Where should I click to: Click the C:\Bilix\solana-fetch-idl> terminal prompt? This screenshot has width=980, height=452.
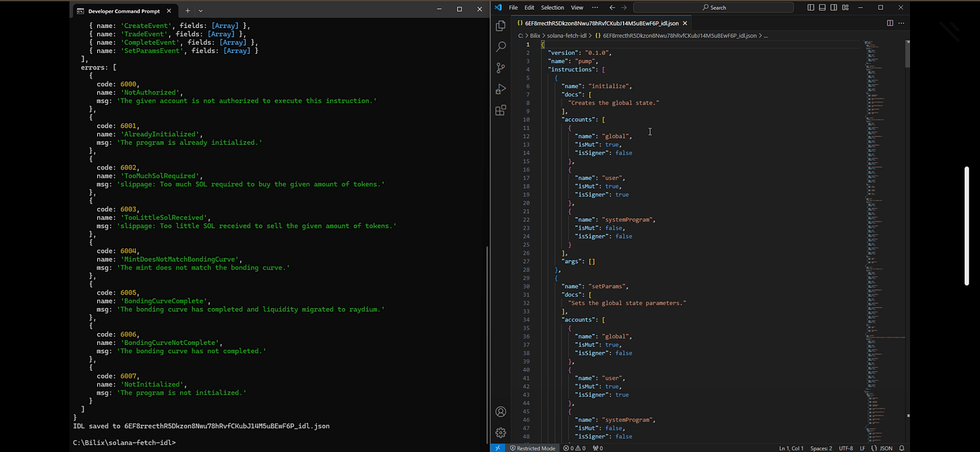click(124, 443)
